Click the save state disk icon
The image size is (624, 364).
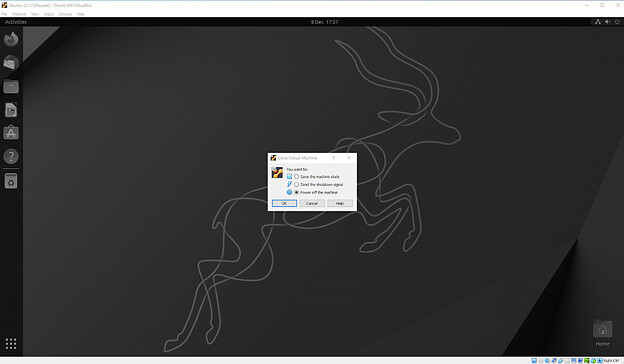(289, 177)
